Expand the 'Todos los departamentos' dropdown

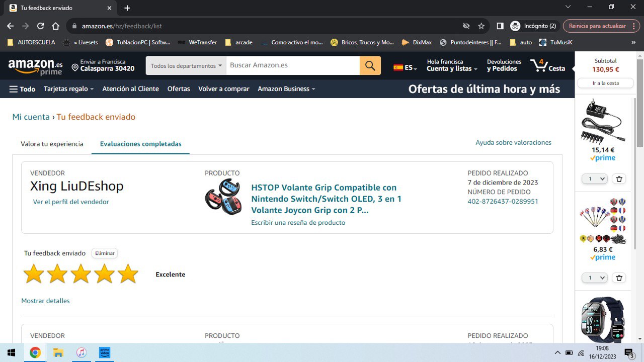click(x=186, y=66)
